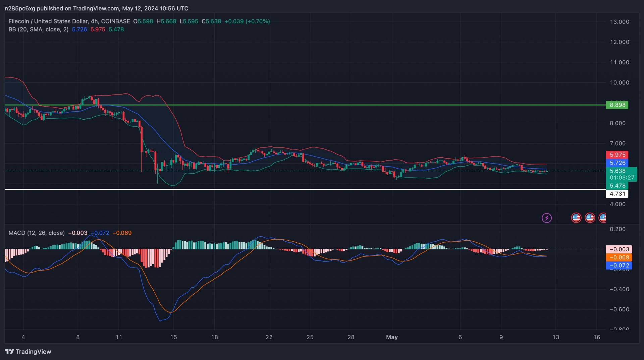Click the blue 5.726 basis price label
The image size is (644, 360).
tap(617, 163)
